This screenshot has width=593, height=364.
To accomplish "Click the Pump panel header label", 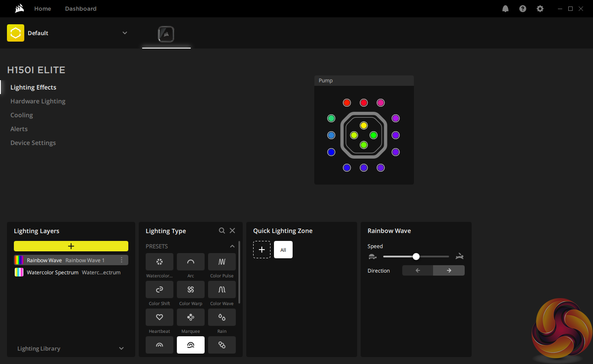I will pos(326,81).
